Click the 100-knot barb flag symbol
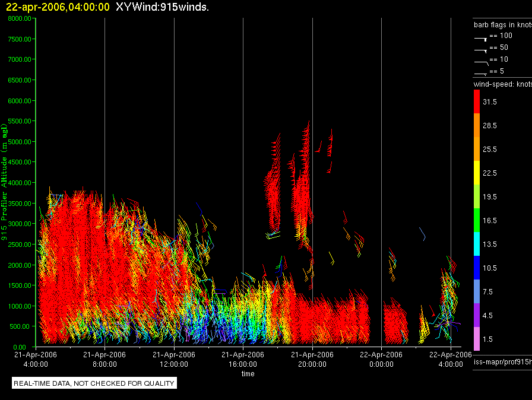 point(481,39)
